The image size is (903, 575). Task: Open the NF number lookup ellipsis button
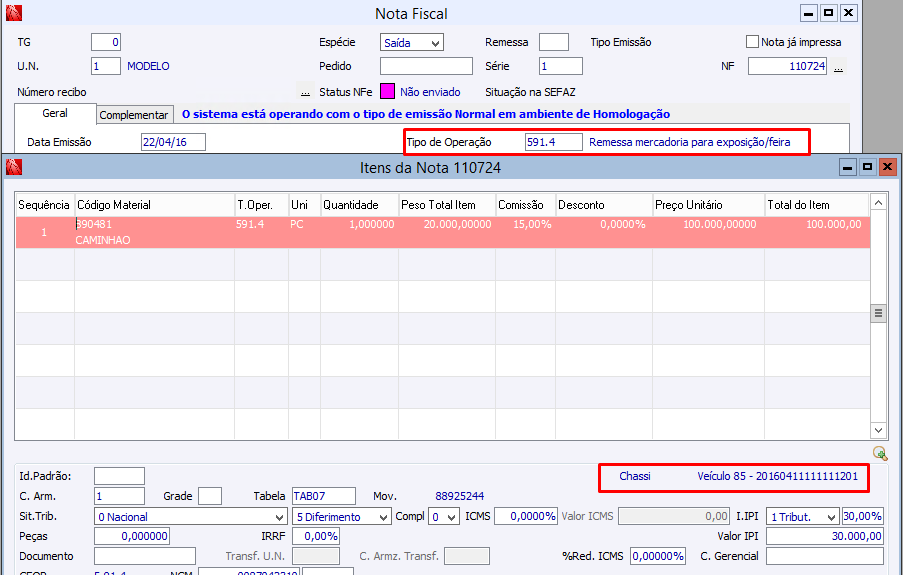838,67
